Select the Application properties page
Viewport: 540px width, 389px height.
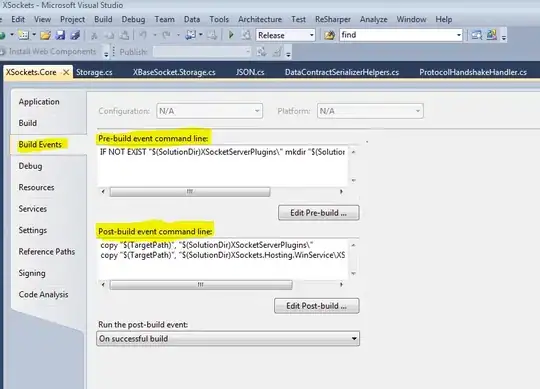(x=39, y=102)
